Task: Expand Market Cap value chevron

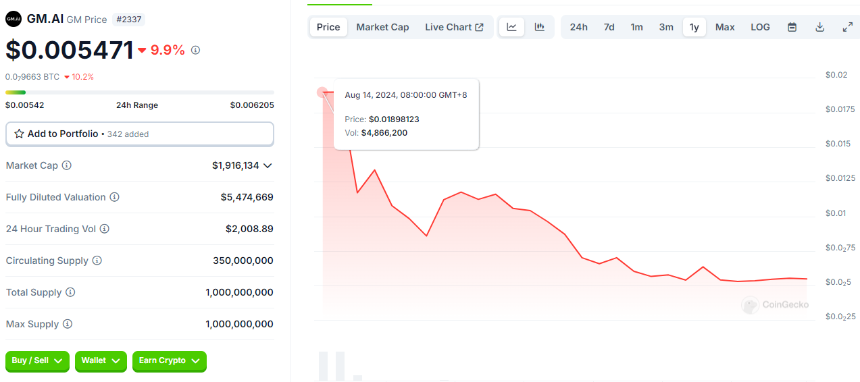Action: [x=268, y=165]
